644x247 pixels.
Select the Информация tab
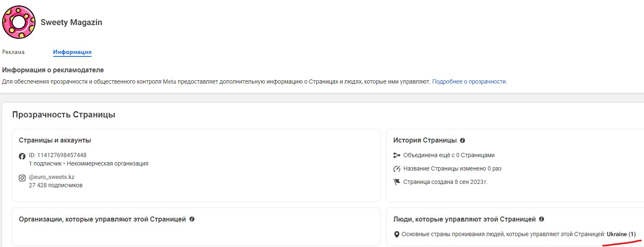(x=72, y=52)
